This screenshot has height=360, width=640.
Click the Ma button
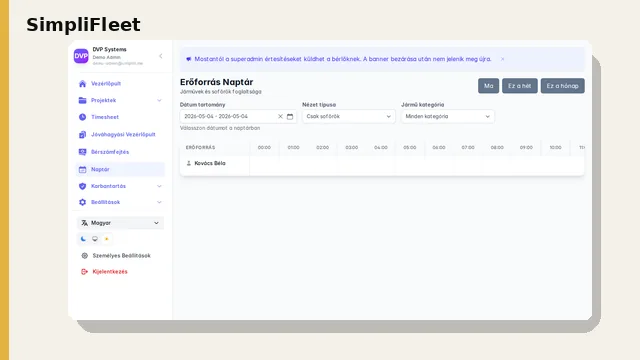pos(488,86)
